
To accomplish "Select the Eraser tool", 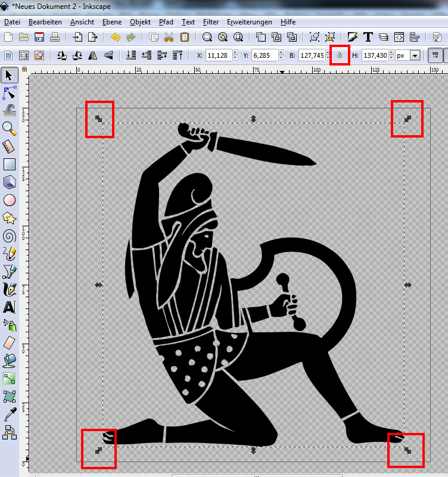I will [x=10, y=343].
